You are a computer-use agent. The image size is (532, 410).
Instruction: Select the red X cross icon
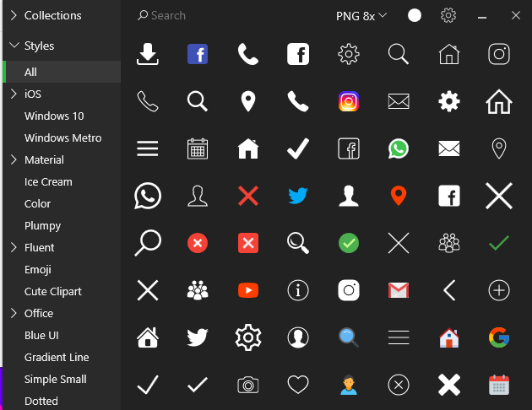248,196
